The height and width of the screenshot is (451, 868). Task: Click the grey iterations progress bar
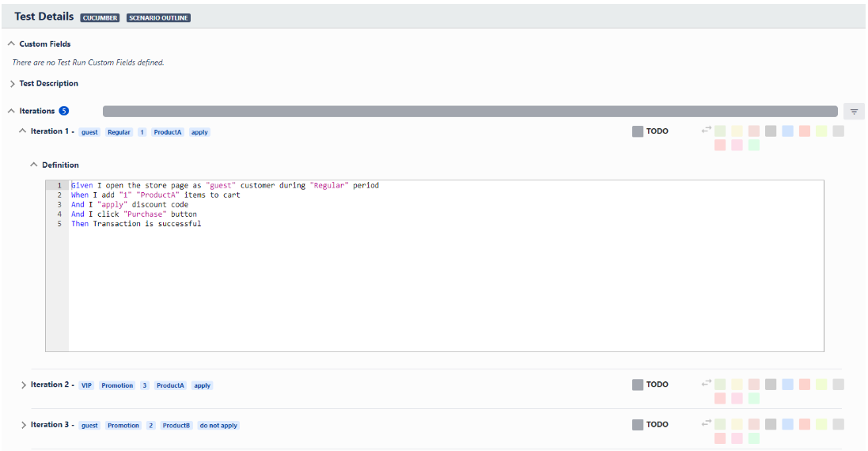(470, 112)
